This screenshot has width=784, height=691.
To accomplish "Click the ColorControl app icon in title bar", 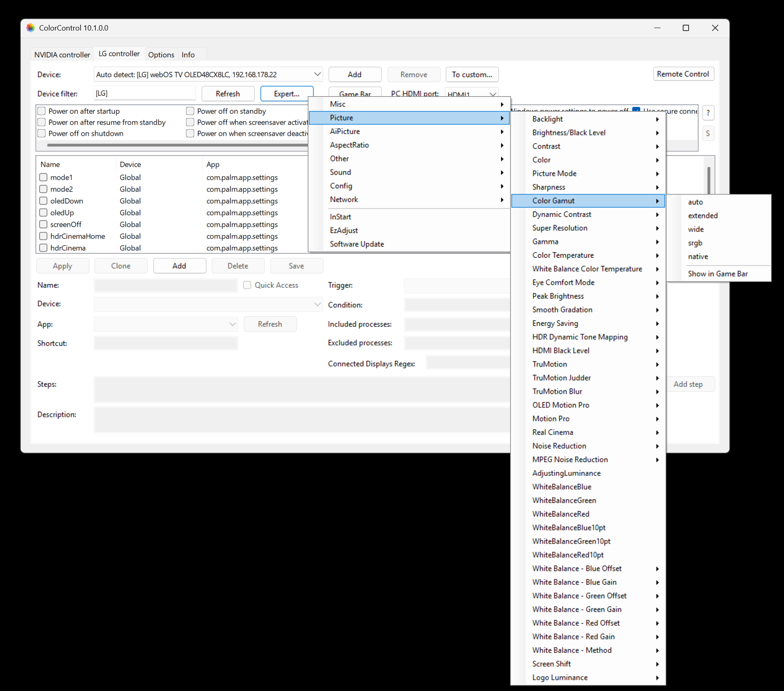I will [x=31, y=28].
